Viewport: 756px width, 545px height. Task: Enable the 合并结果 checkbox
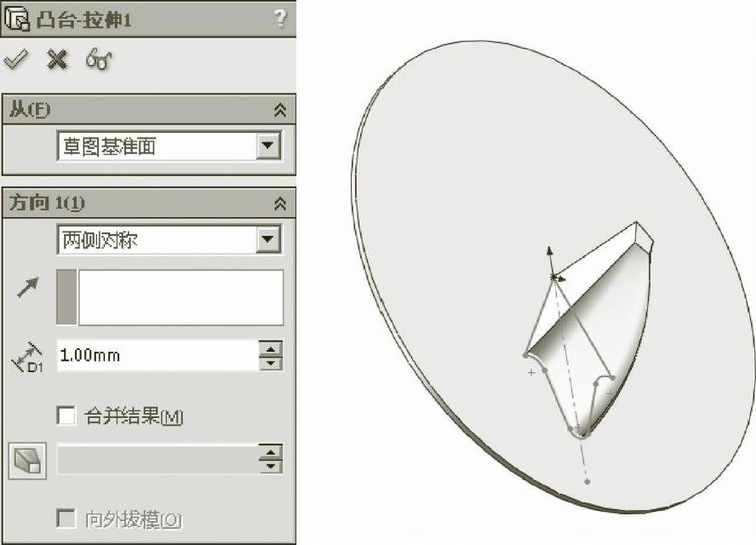pyautogui.click(x=66, y=416)
